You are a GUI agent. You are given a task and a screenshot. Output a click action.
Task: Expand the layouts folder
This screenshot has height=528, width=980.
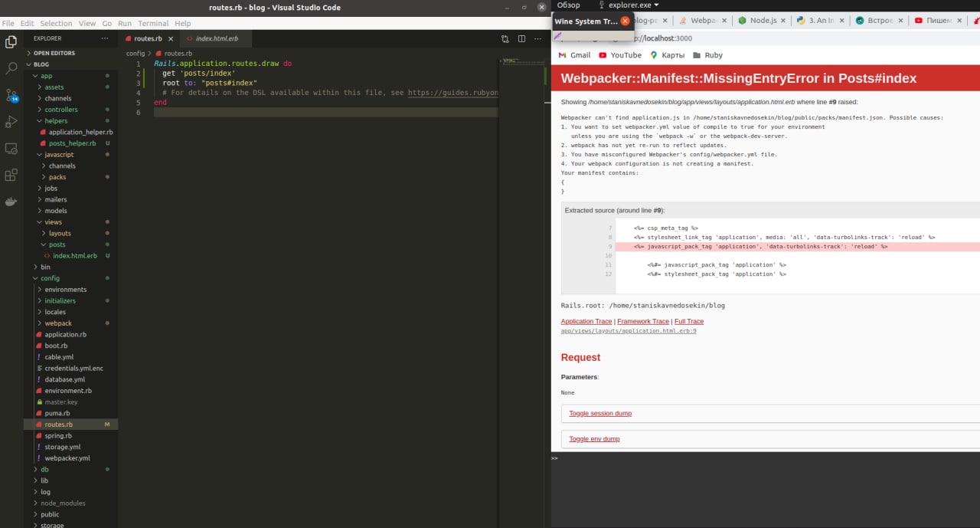pyautogui.click(x=60, y=233)
